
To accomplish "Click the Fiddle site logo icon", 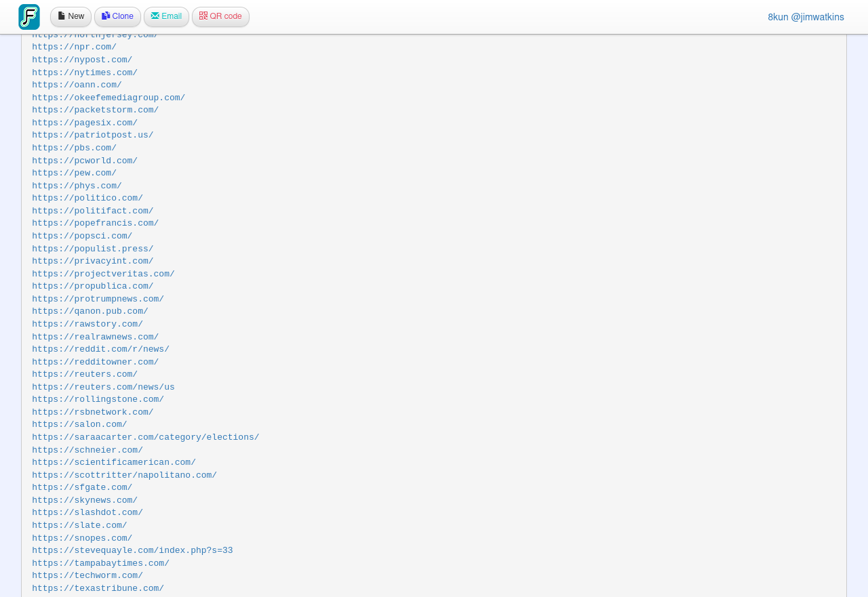I will pos(29,17).
